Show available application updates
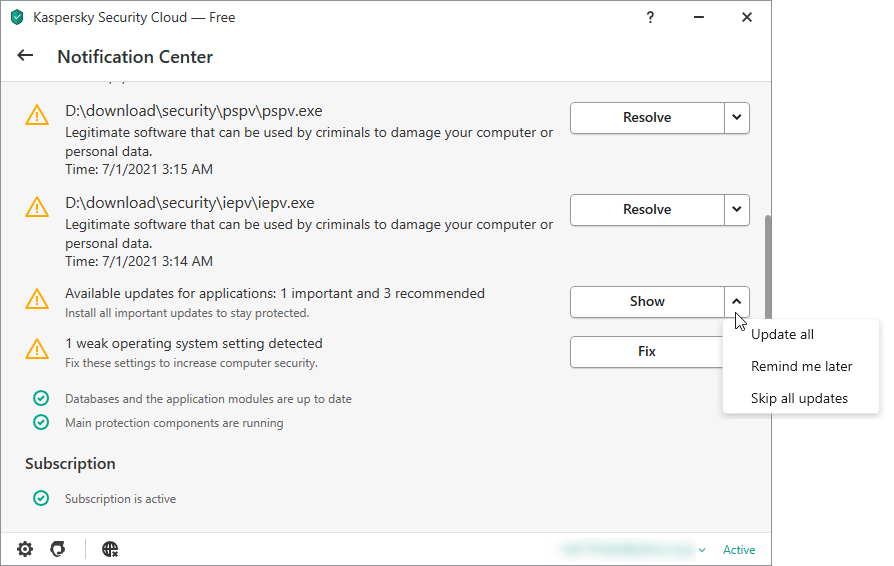The height and width of the screenshot is (566, 894). pyautogui.click(x=647, y=302)
